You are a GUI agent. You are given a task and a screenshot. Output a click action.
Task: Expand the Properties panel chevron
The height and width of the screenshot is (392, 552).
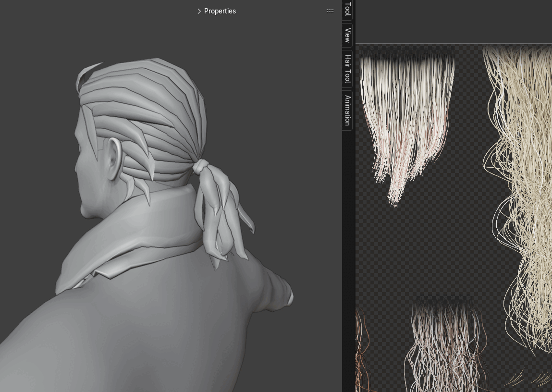(199, 11)
